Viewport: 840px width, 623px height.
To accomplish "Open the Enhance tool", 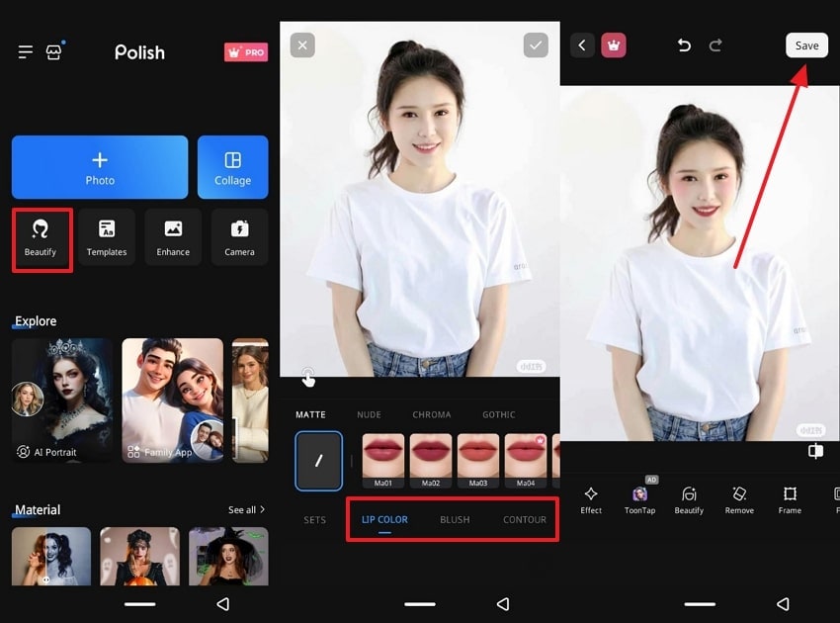I will [x=173, y=237].
